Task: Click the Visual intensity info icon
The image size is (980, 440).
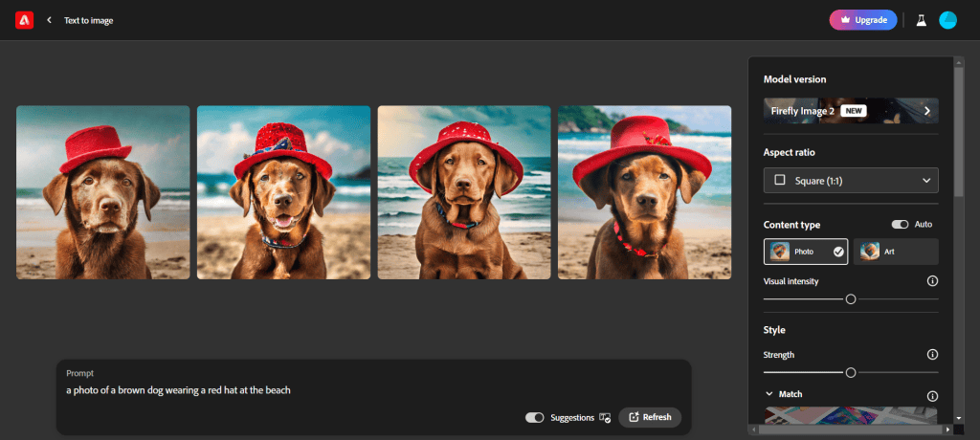Action: [x=932, y=281]
